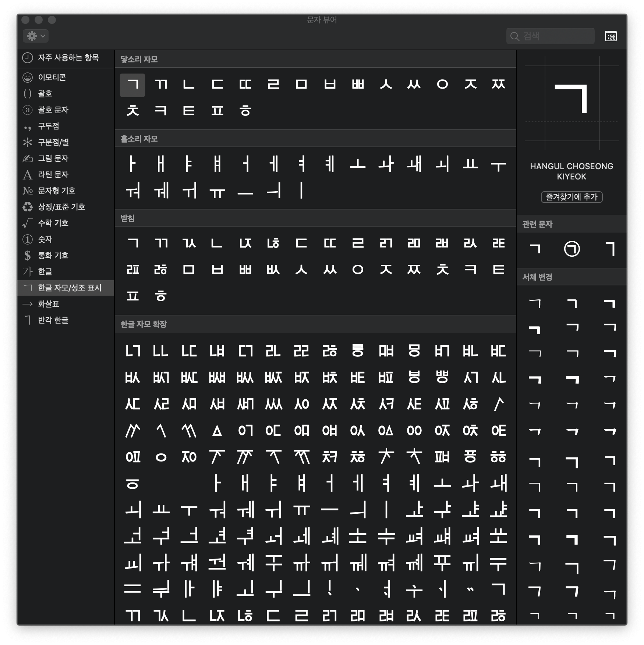Toggle the compact character viewer icon
The height and width of the screenshot is (645, 644).
coord(611,36)
